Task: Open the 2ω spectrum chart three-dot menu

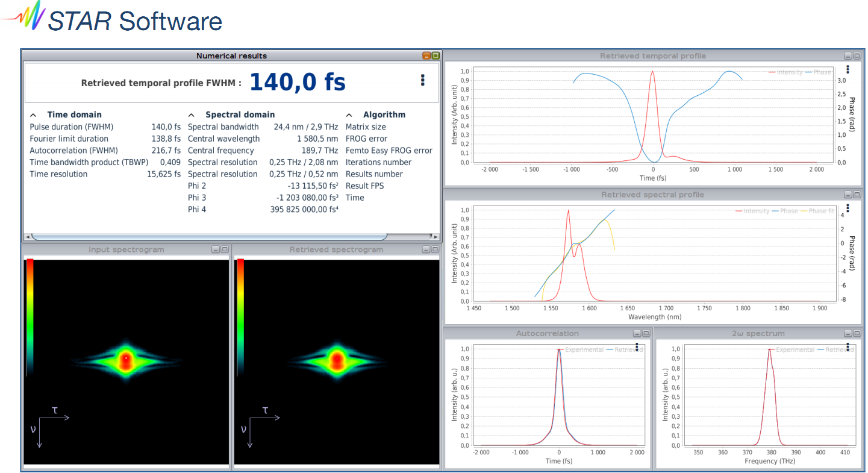Action: coord(848,347)
